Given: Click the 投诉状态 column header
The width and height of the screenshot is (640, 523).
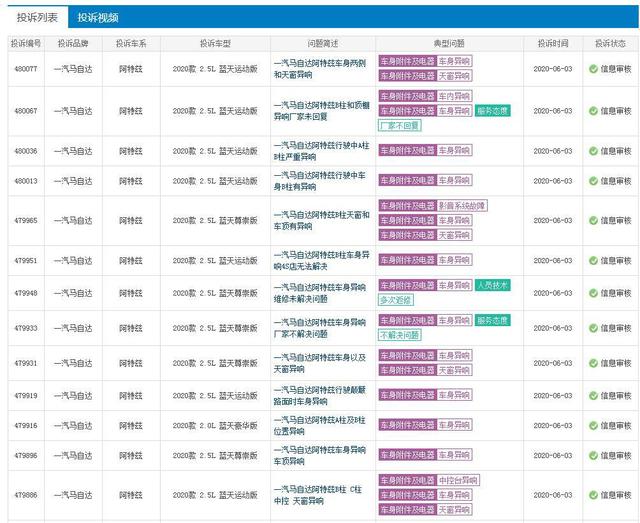Looking at the screenshot, I should (610, 44).
